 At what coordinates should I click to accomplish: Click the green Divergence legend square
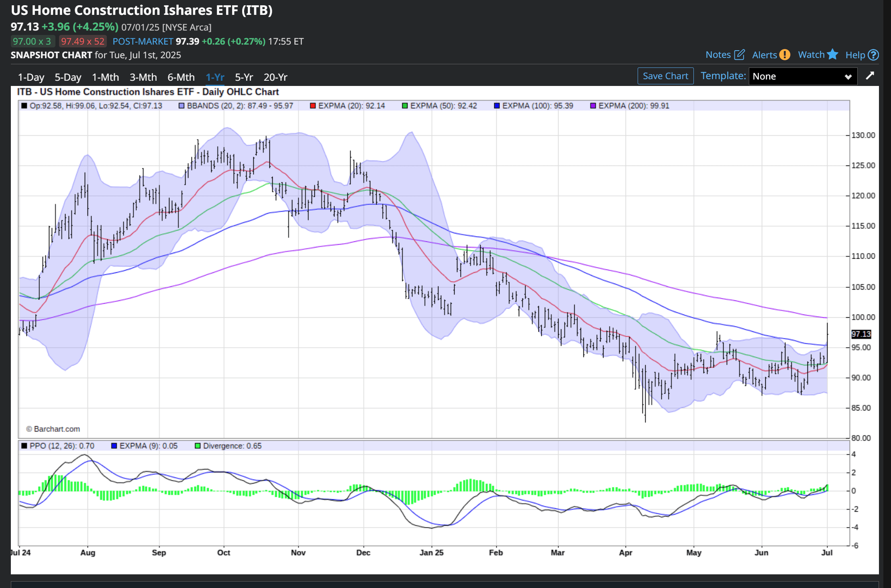pos(198,446)
